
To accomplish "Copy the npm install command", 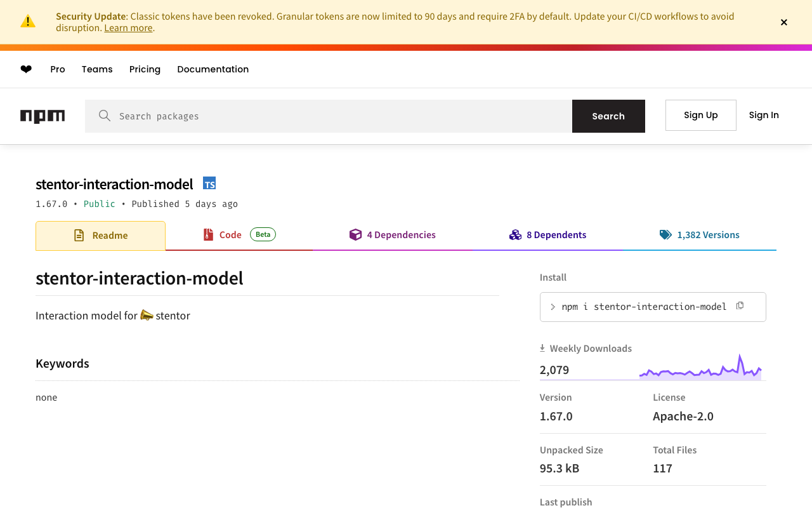I will [740, 306].
